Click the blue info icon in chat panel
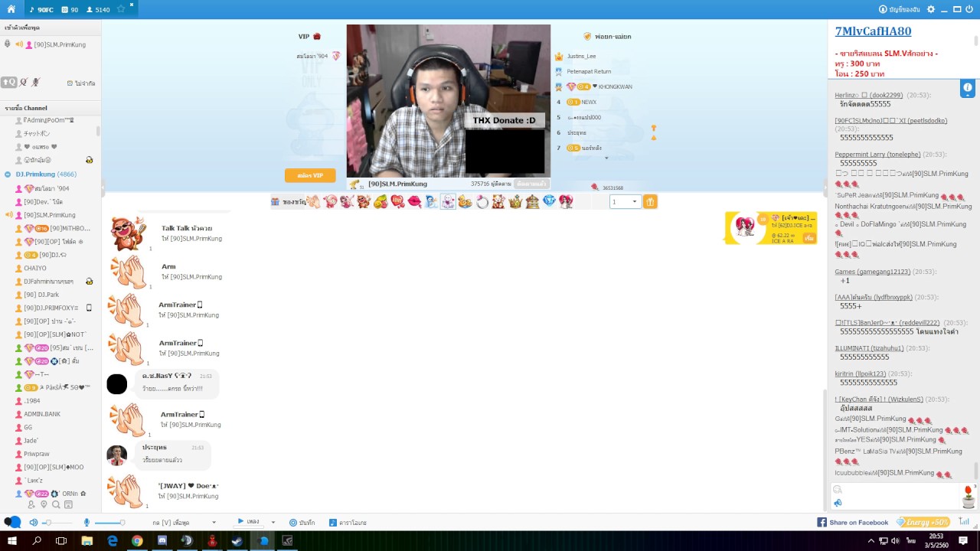 (x=968, y=88)
